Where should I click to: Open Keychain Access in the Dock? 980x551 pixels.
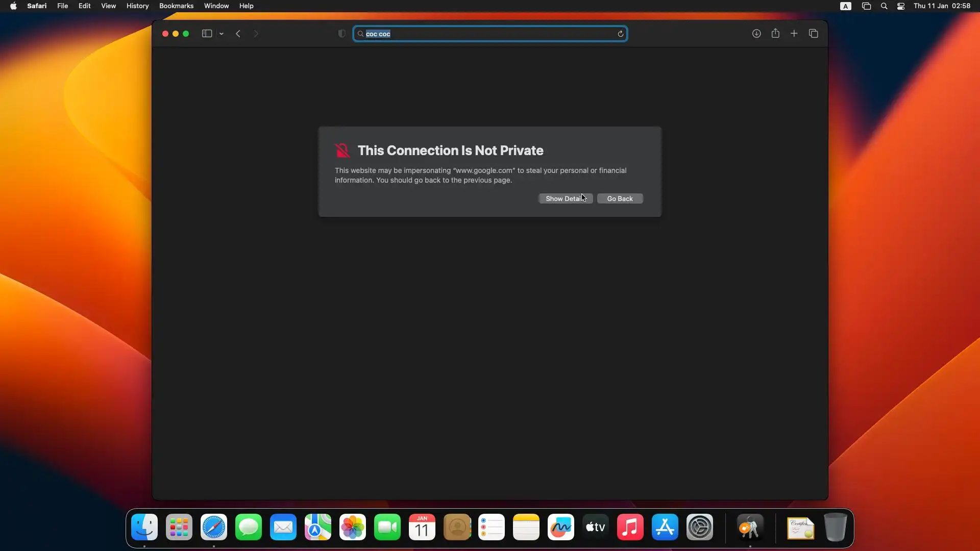(749, 528)
